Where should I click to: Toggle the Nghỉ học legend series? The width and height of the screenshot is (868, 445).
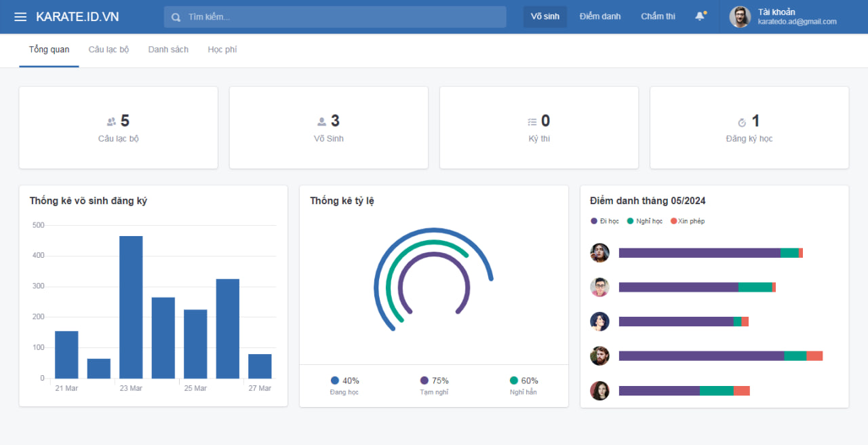(x=645, y=221)
